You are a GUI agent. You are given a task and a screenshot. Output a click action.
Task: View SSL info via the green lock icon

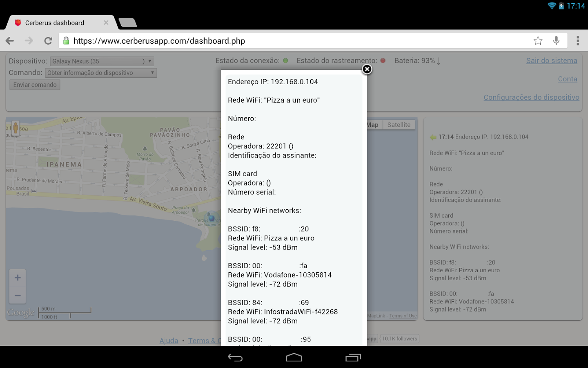click(66, 40)
